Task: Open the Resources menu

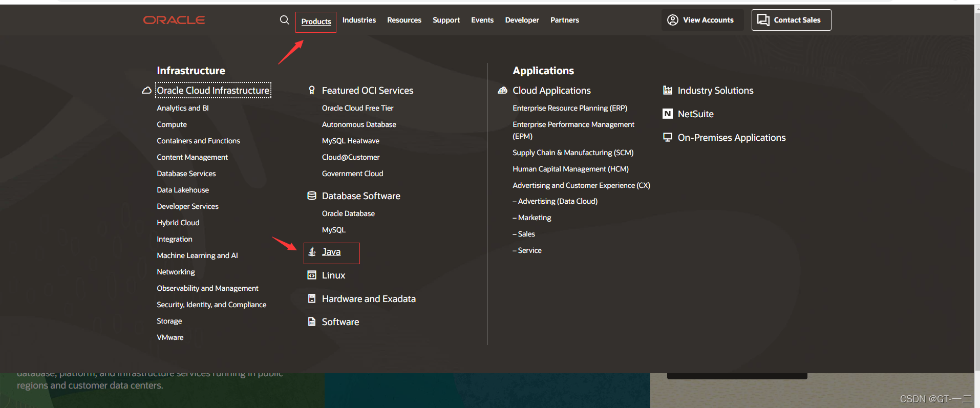Action: (404, 20)
